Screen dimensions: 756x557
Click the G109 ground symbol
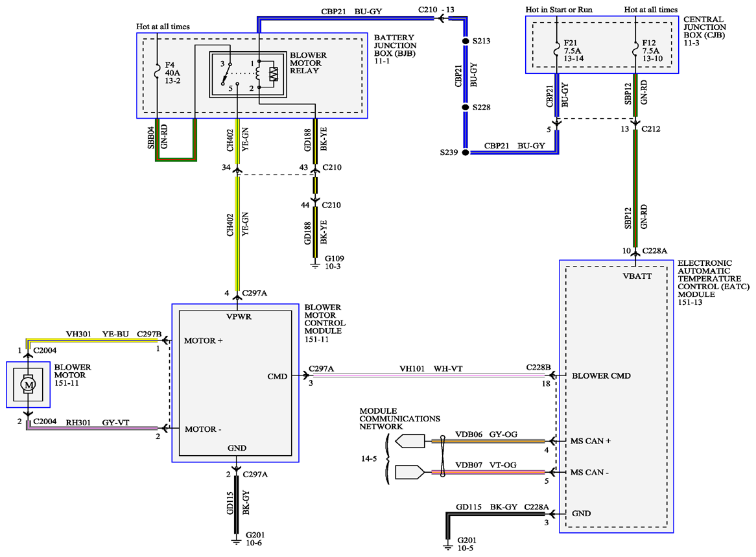[x=316, y=263]
